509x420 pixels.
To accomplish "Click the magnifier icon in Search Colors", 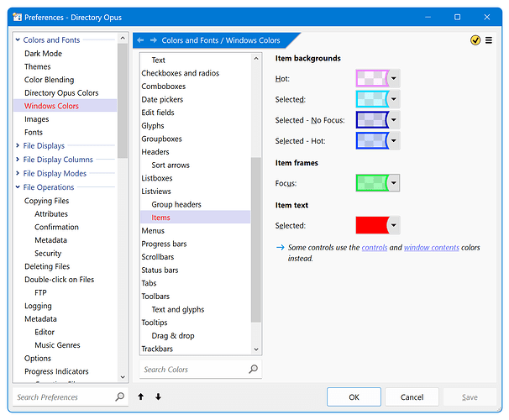I will [253, 370].
